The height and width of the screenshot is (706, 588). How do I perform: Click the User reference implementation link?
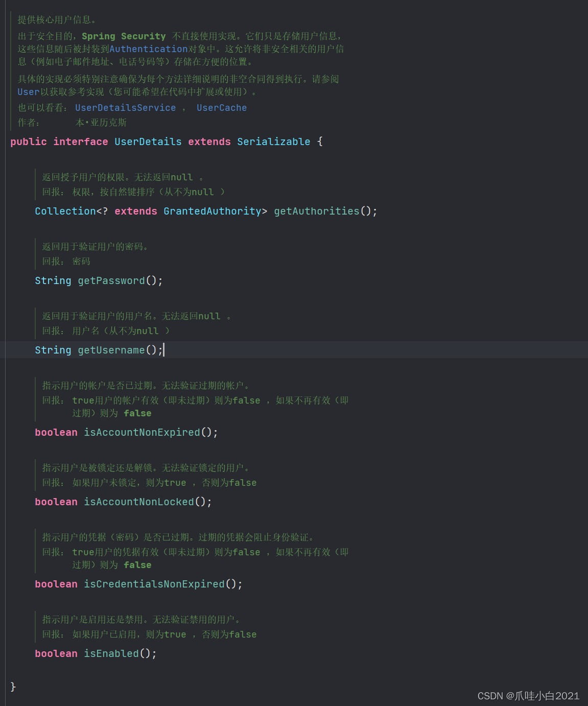(x=28, y=92)
